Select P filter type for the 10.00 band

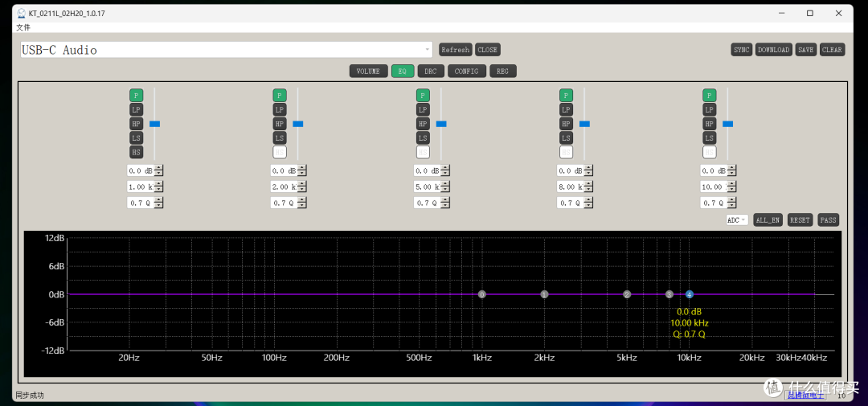point(709,95)
